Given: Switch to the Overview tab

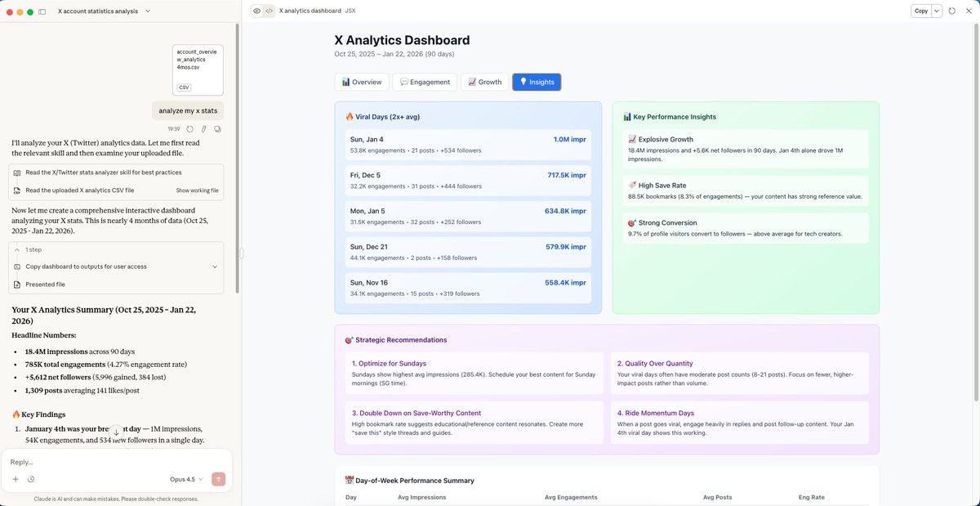Looking at the screenshot, I should [x=362, y=82].
